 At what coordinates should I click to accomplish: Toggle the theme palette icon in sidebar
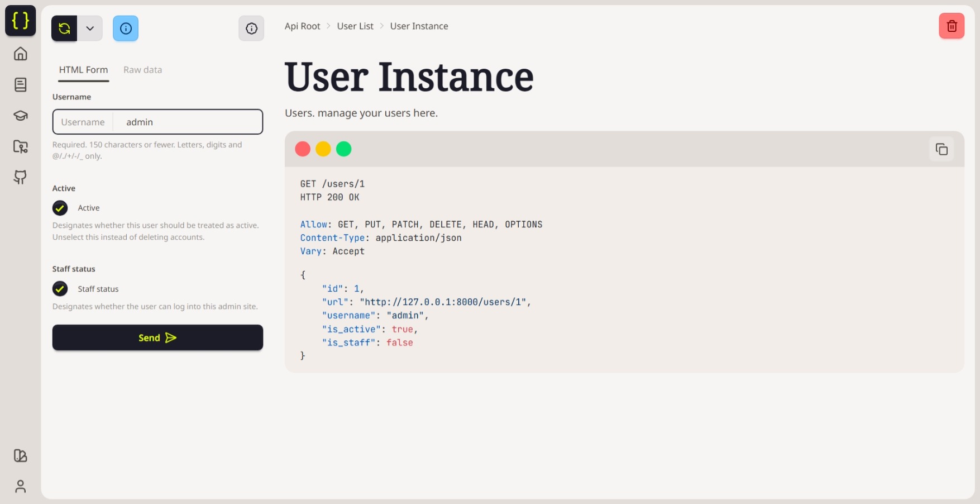click(x=21, y=455)
